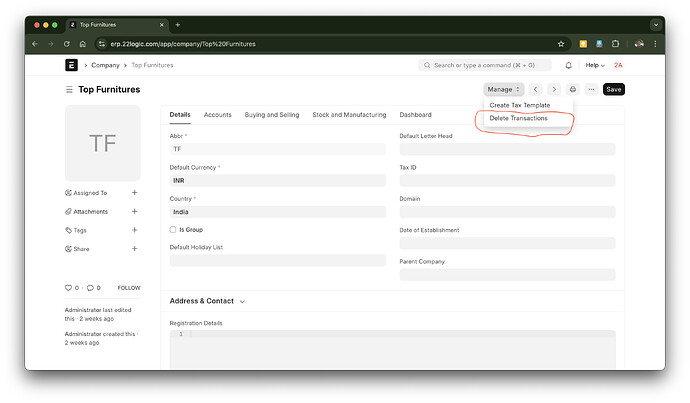Select Create Tax Template menu item
Viewport: 690px width, 403px height.
tap(520, 105)
